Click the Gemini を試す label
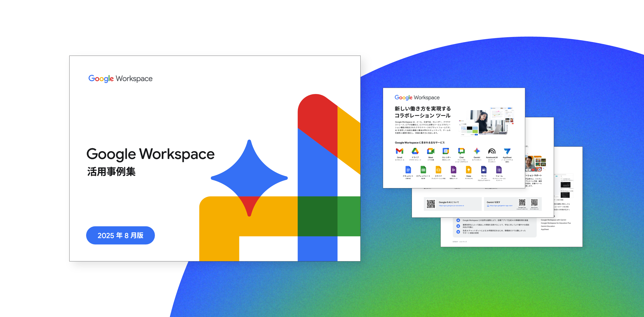 (493, 202)
